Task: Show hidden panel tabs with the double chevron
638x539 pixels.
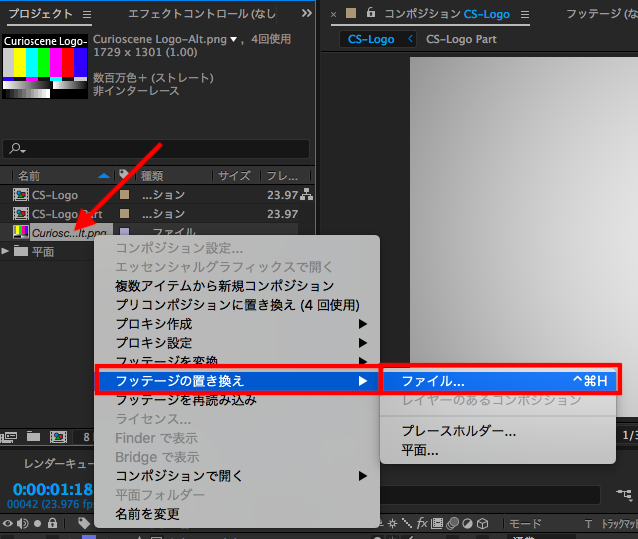Action: pos(306,13)
